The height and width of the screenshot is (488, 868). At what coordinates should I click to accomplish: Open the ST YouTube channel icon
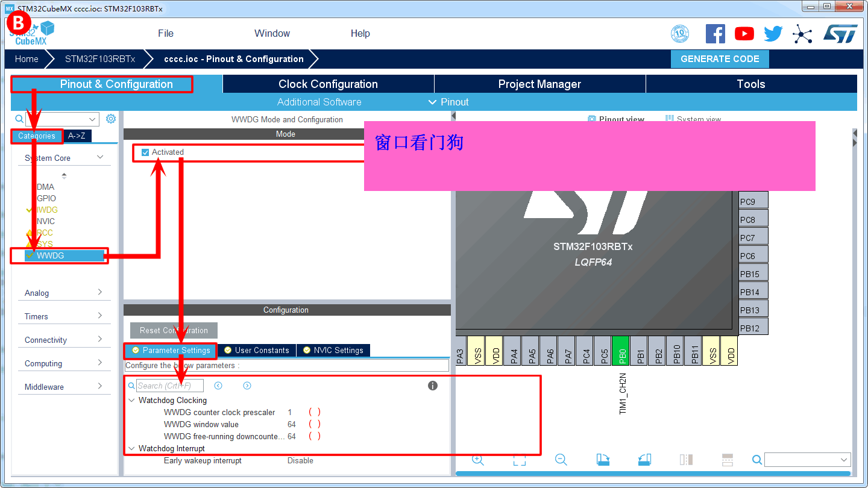point(744,34)
